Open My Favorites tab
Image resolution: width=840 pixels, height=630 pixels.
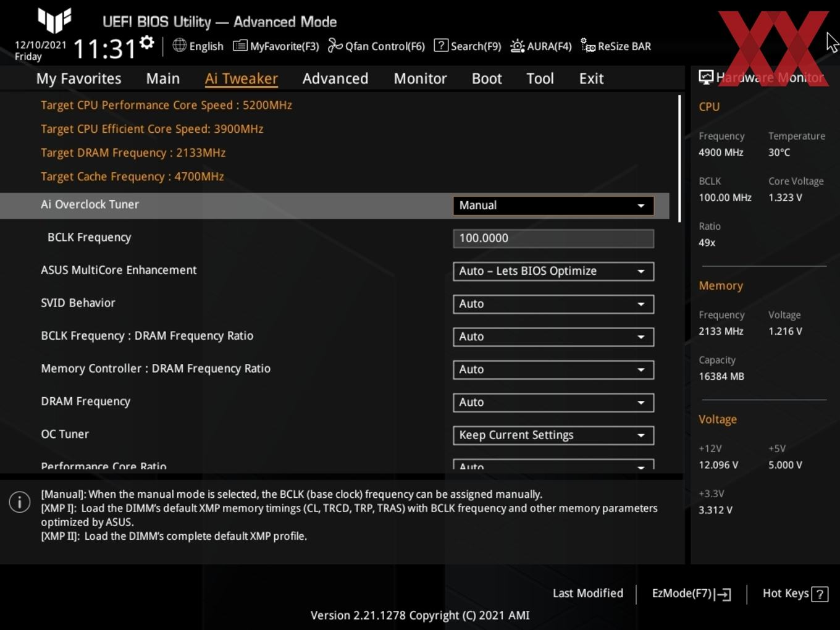click(78, 78)
